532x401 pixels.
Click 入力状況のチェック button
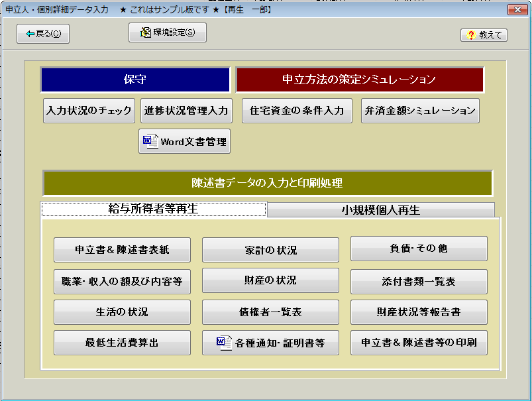coord(89,111)
